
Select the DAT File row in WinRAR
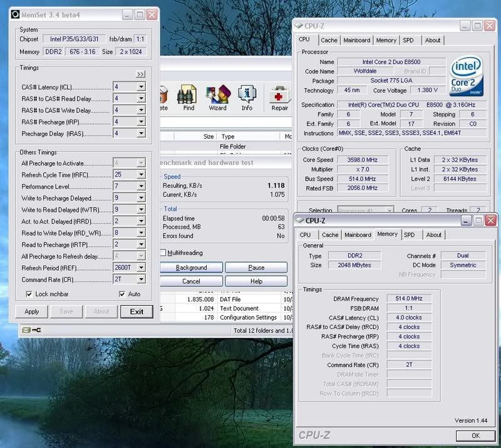click(x=225, y=300)
